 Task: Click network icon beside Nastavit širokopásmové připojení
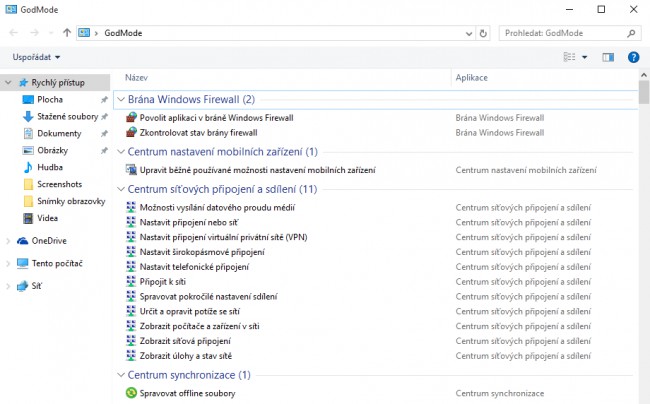[x=131, y=252]
